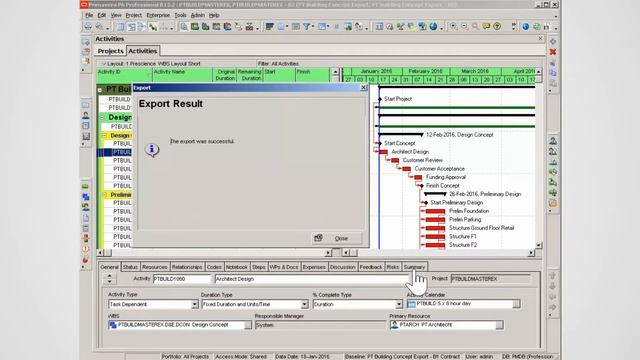Close the Activities panel with its X
The width and height of the screenshot is (640, 360).
(540, 38)
